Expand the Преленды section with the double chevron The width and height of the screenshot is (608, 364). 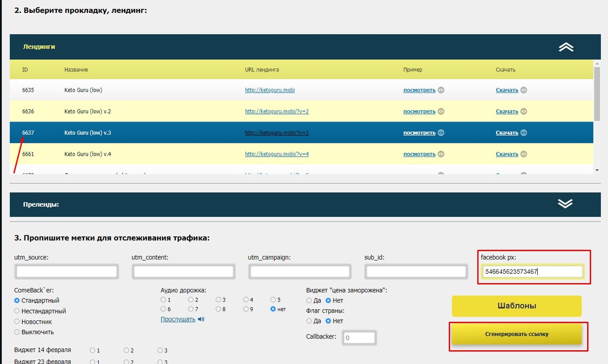point(565,204)
